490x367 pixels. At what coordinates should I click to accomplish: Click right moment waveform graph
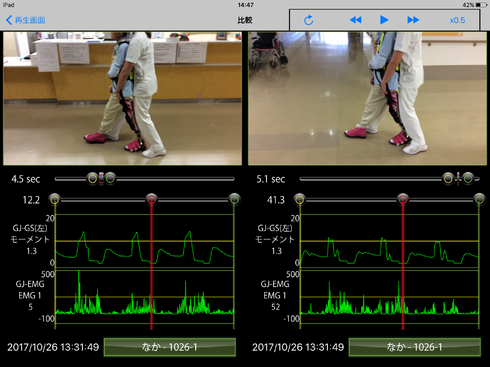pos(390,241)
